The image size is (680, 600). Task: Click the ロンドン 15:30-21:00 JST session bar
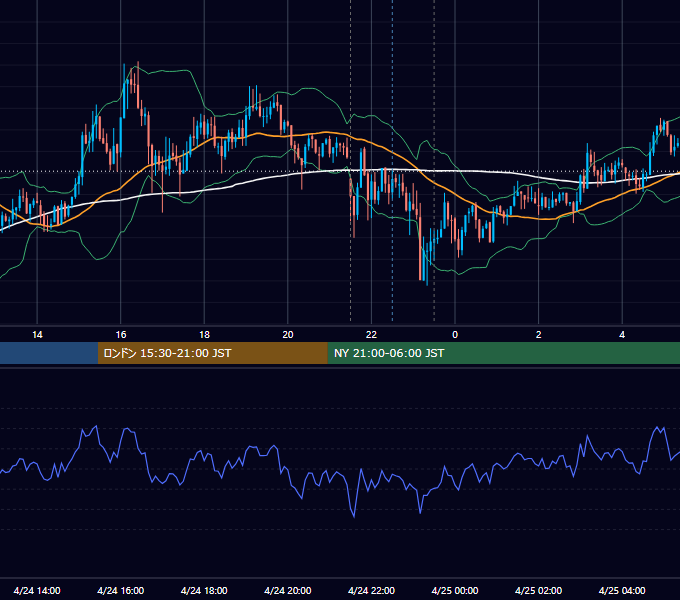212,353
